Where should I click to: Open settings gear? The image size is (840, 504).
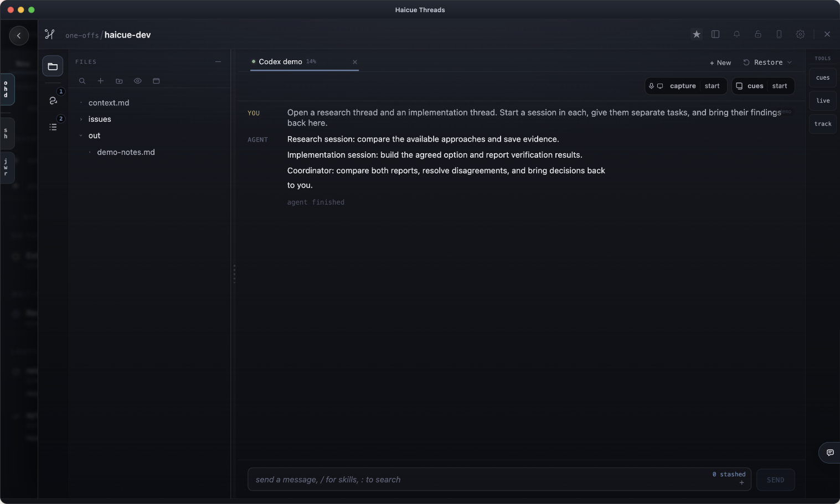800,34
